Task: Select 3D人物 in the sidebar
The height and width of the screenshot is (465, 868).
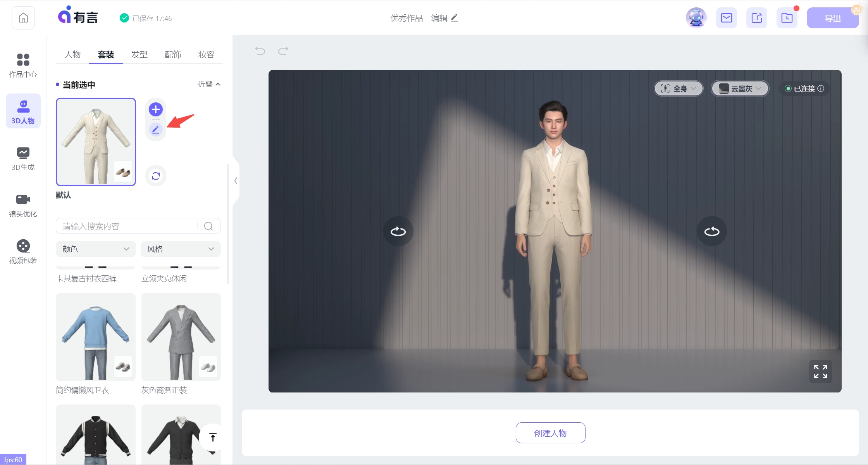Action: click(x=23, y=111)
